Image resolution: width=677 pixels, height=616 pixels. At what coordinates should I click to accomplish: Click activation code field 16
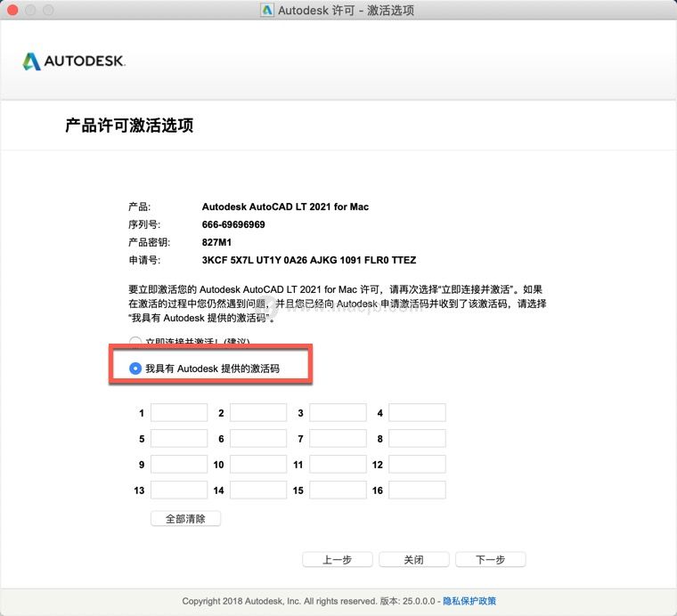pyautogui.click(x=417, y=490)
